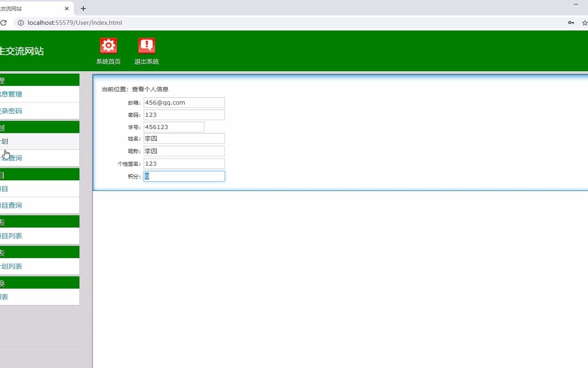588x368 pixels.
Task: Open a new browser tab
Action: coord(83,9)
